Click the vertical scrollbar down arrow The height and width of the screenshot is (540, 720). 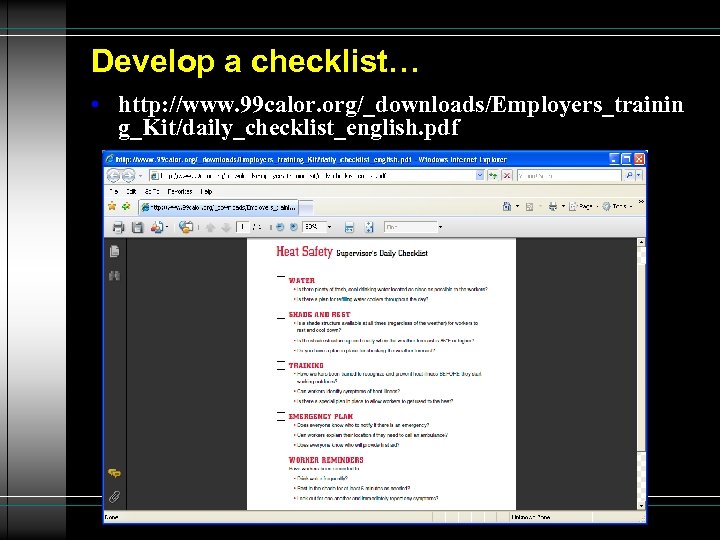(641, 506)
